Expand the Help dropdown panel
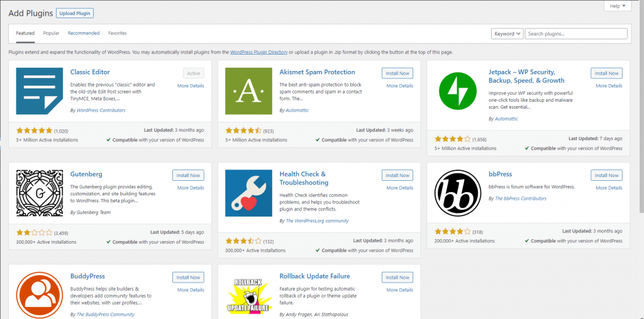This screenshot has width=644, height=319. click(616, 6)
